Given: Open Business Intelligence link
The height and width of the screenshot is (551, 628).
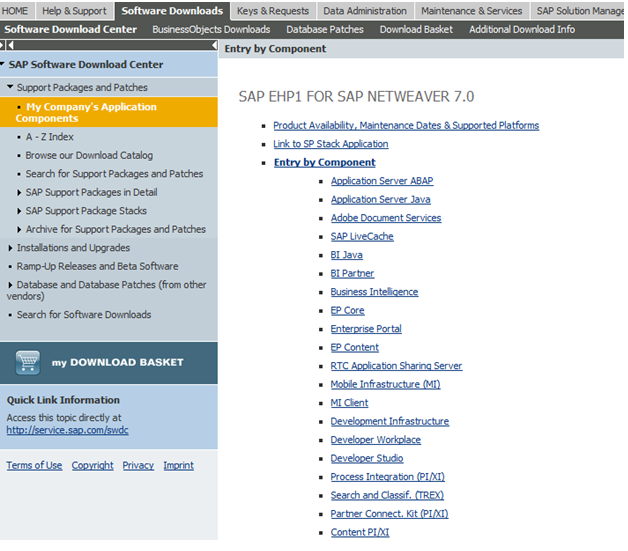Looking at the screenshot, I should click(374, 292).
